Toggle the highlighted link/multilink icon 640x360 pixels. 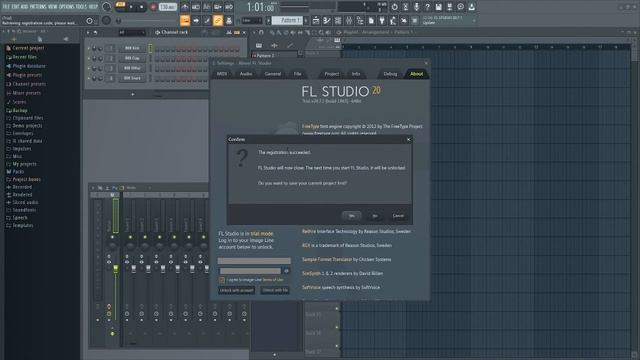(x=218, y=20)
